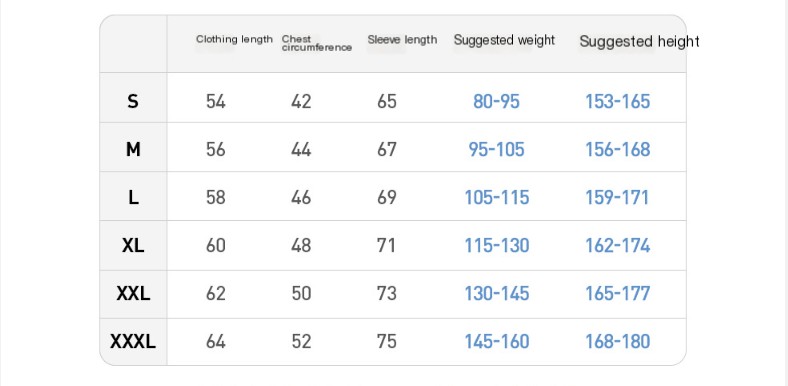Click the XXL size row label

(133, 293)
